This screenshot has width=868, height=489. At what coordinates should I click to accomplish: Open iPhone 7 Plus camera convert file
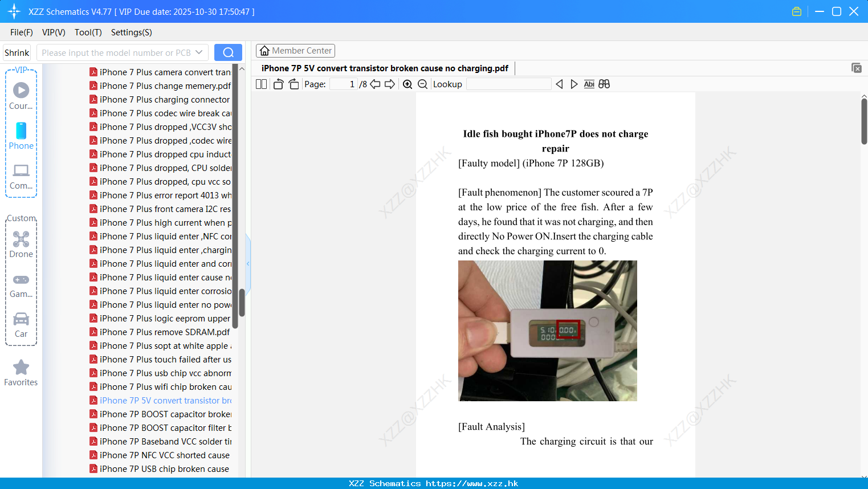click(x=160, y=72)
